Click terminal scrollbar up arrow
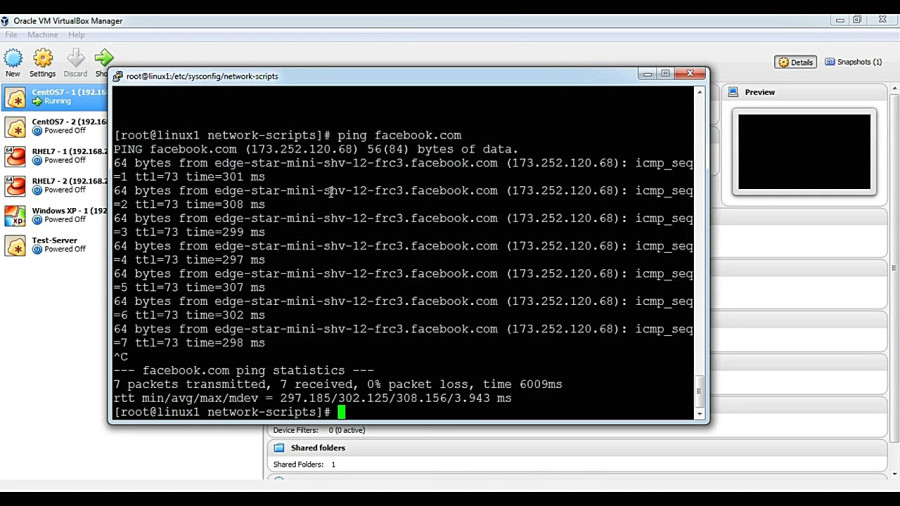This screenshot has height=506, width=900. pyautogui.click(x=699, y=92)
